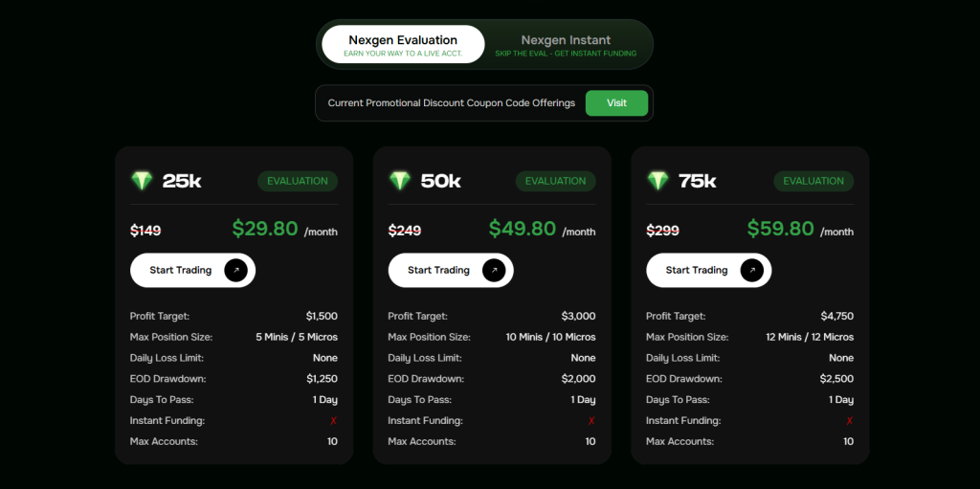Click the $2,500 EOD drawdown value
Viewport: 980px width, 489px height.
pyautogui.click(x=836, y=379)
